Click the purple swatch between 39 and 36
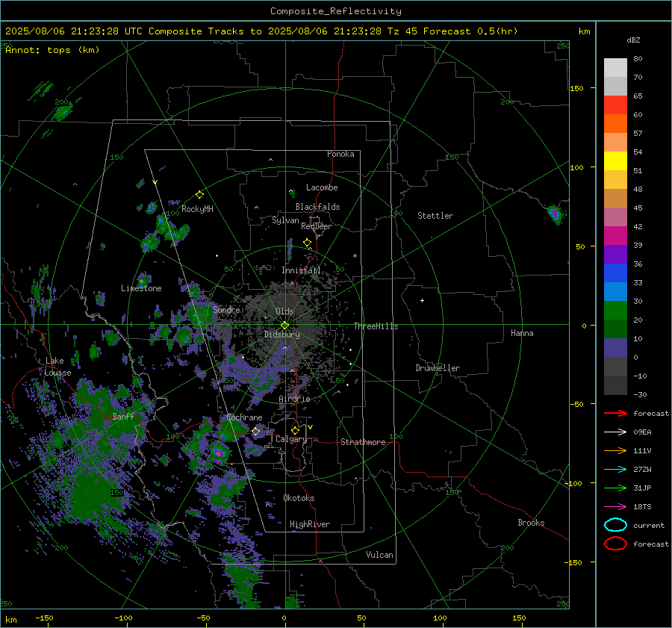Viewport: 672px width, 628px height. pos(615,255)
